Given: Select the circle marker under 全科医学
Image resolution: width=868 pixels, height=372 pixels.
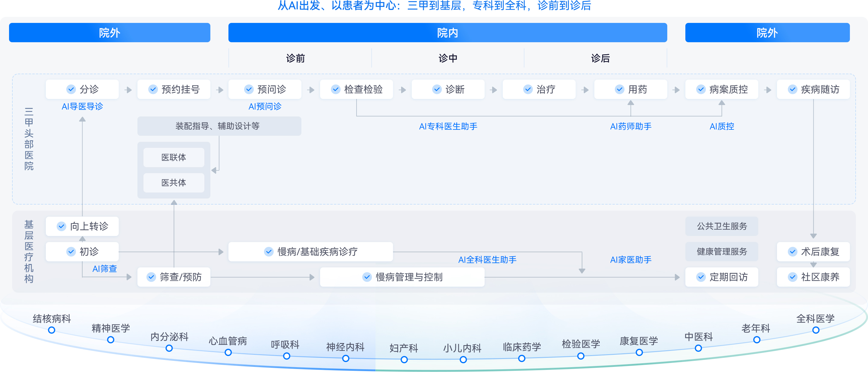Looking at the screenshot, I should (x=816, y=330).
